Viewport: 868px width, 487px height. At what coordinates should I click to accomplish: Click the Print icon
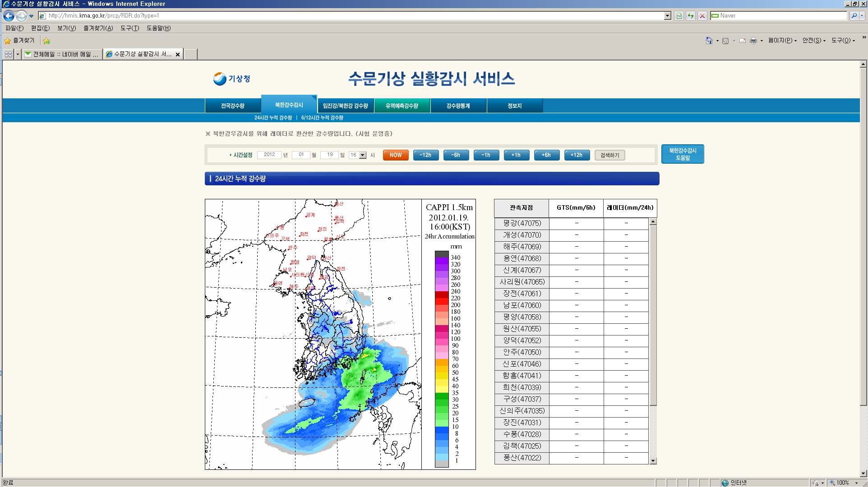pos(753,41)
